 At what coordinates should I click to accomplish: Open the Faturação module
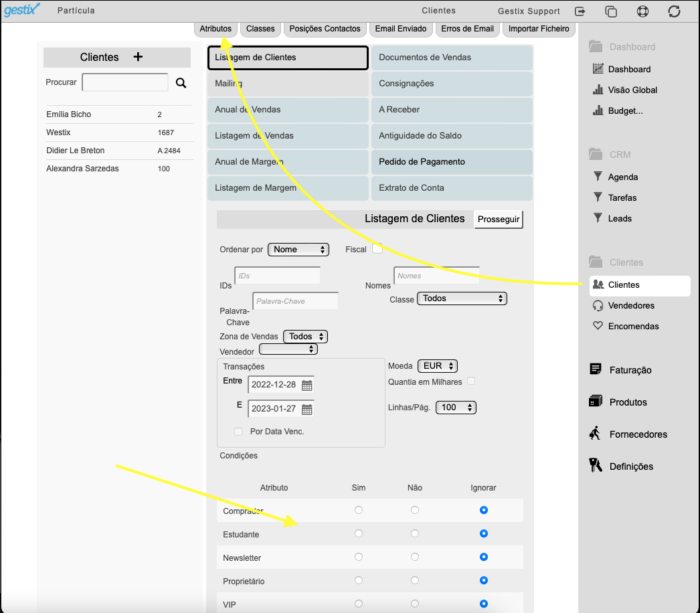click(x=630, y=369)
